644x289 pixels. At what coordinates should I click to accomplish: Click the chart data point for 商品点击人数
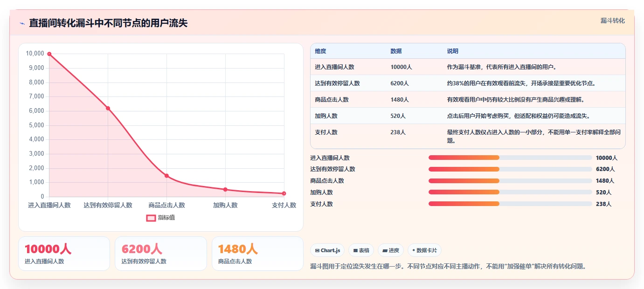click(166, 176)
